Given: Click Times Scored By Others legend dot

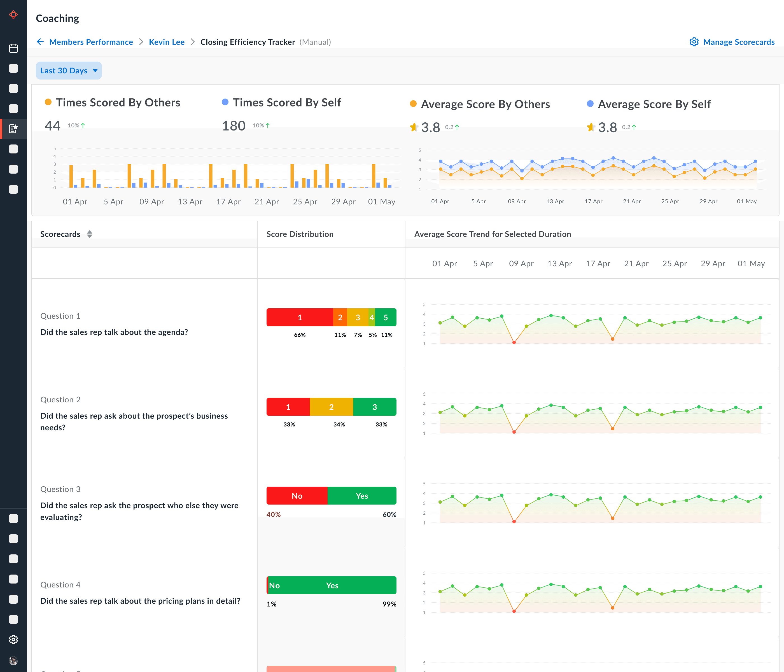Looking at the screenshot, I should click(48, 102).
